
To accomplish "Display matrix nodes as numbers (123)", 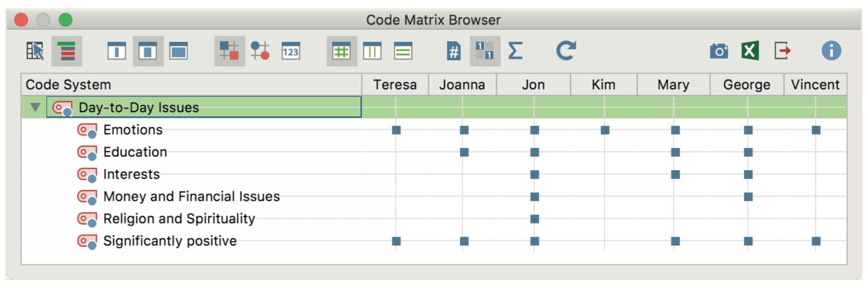I will (291, 51).
